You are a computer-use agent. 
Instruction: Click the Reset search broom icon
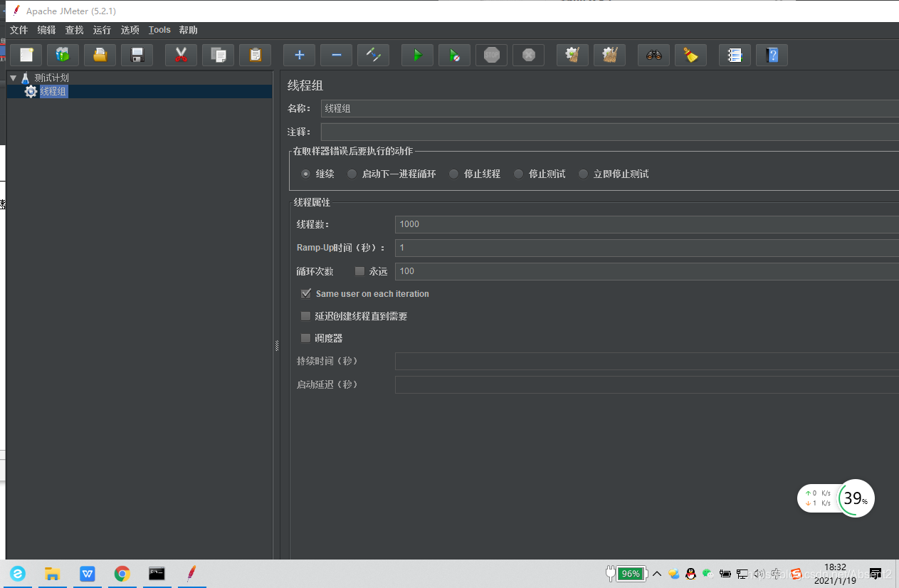tap(691, 55)
